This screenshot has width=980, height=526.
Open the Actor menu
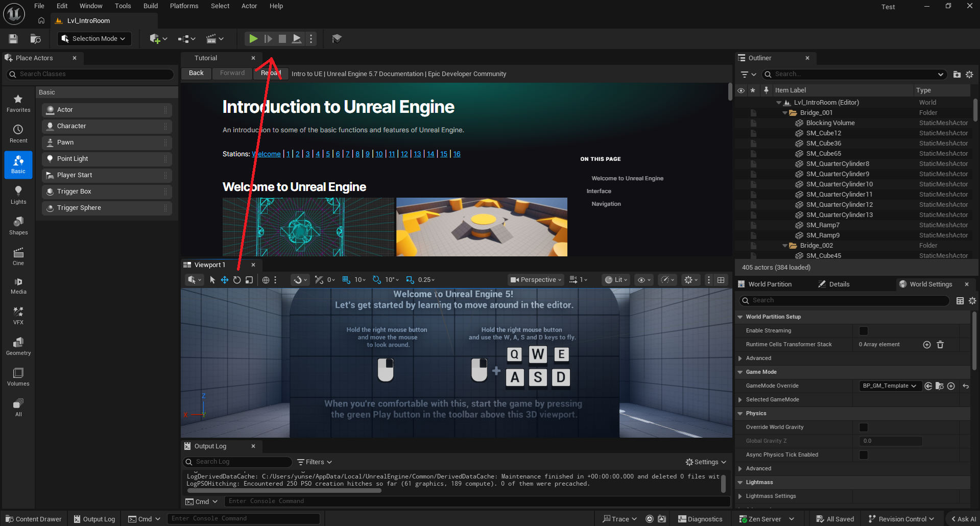coord(249,6)
